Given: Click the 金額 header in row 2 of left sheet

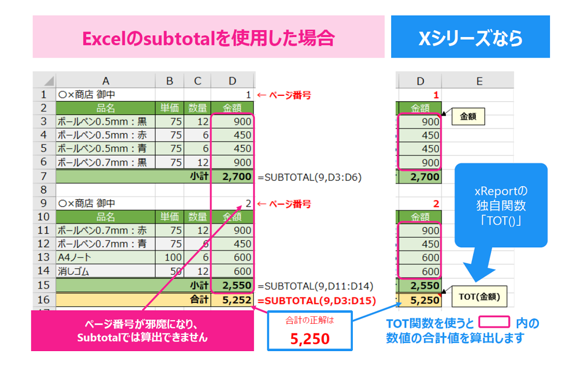Looking at the screenshot, I should 233,108.
